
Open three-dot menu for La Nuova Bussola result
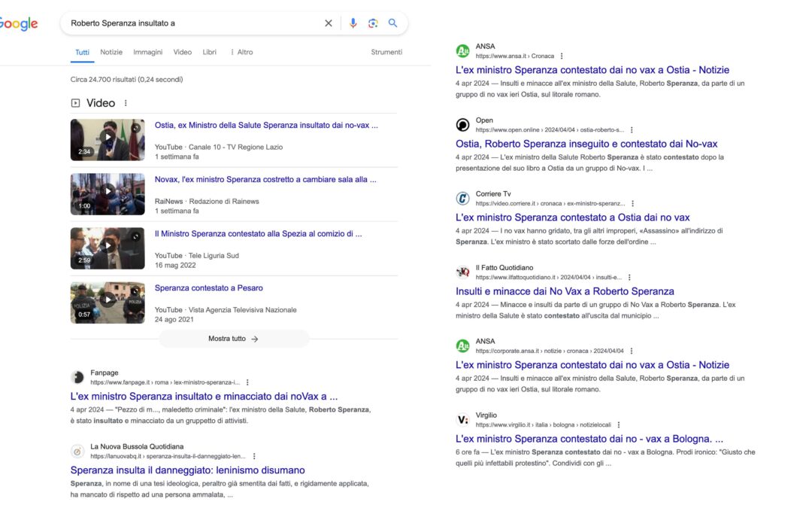254,457
